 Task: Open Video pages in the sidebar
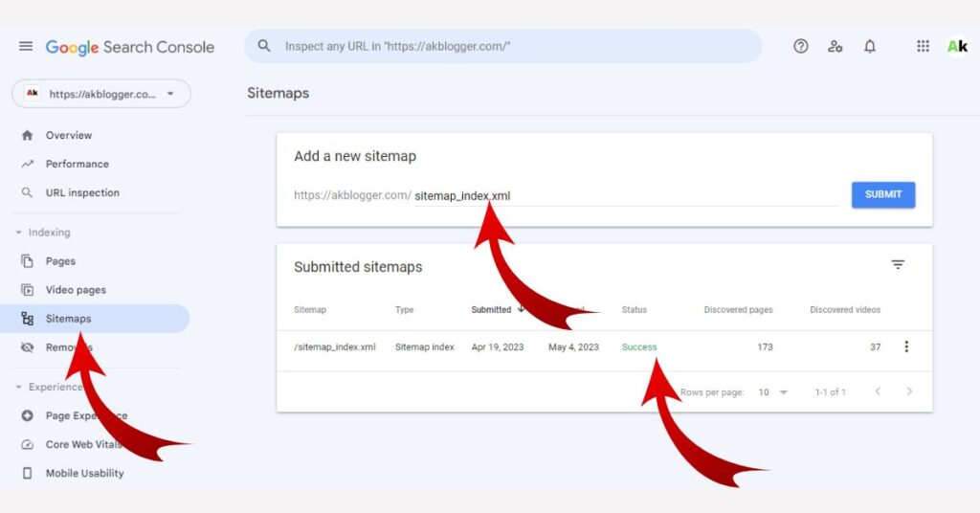76,290
